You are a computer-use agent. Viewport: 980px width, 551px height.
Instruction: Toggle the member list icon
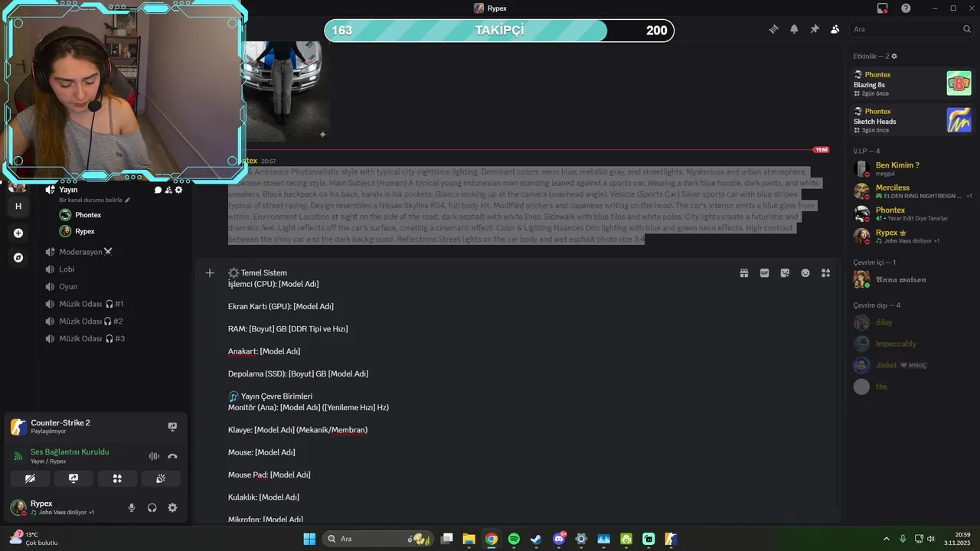835,29
